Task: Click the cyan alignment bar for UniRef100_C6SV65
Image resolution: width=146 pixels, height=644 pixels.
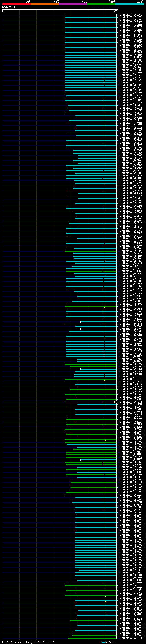Action: click(x=91, y=15)
